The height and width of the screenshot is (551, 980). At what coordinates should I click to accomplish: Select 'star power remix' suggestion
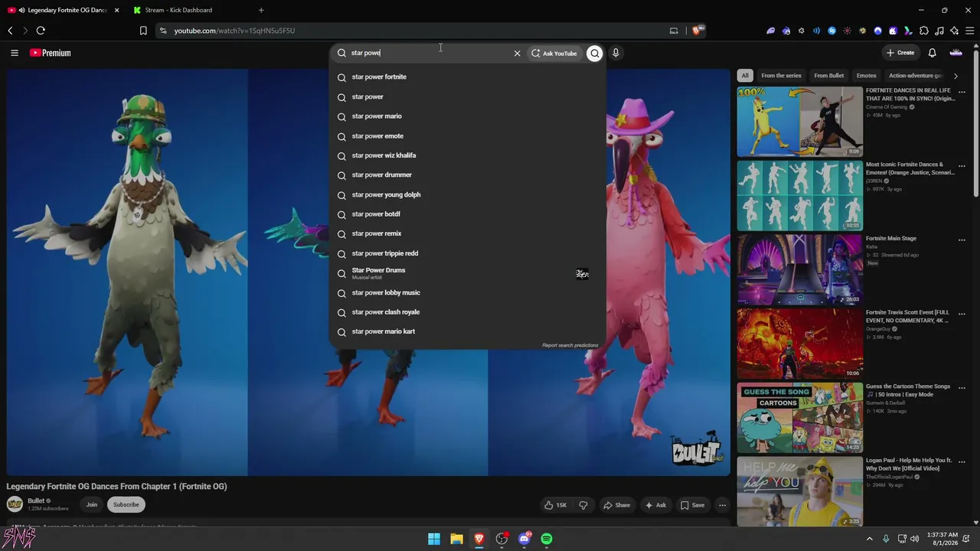(x=467, y=234)
